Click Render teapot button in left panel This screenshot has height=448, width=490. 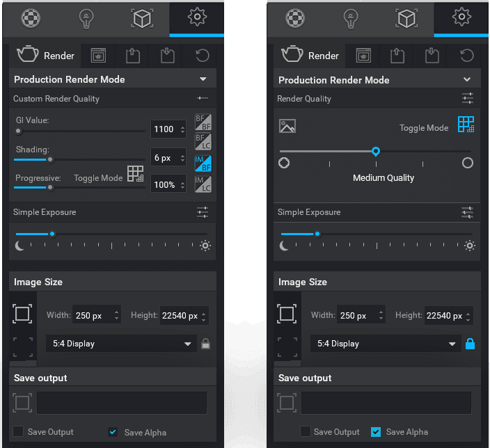45,55
